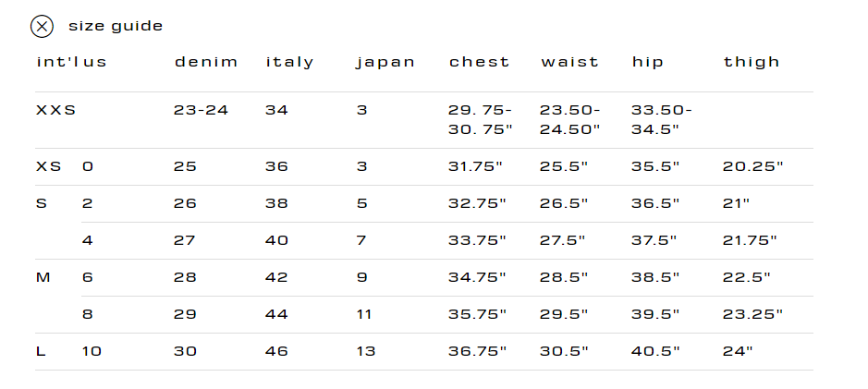Click the XXS size row label
The height and width of the screenshot is (389, 868).
[x=55, y=111]
